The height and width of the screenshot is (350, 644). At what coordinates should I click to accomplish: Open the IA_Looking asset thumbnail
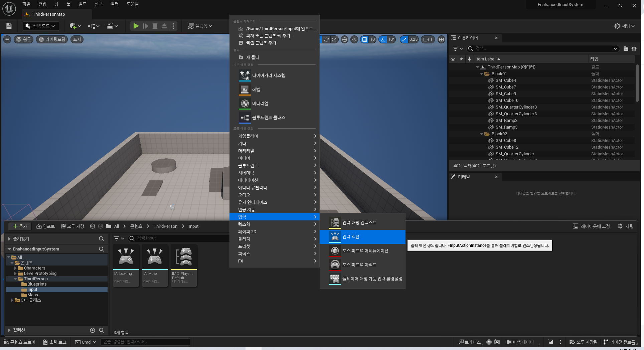[126, 266]
